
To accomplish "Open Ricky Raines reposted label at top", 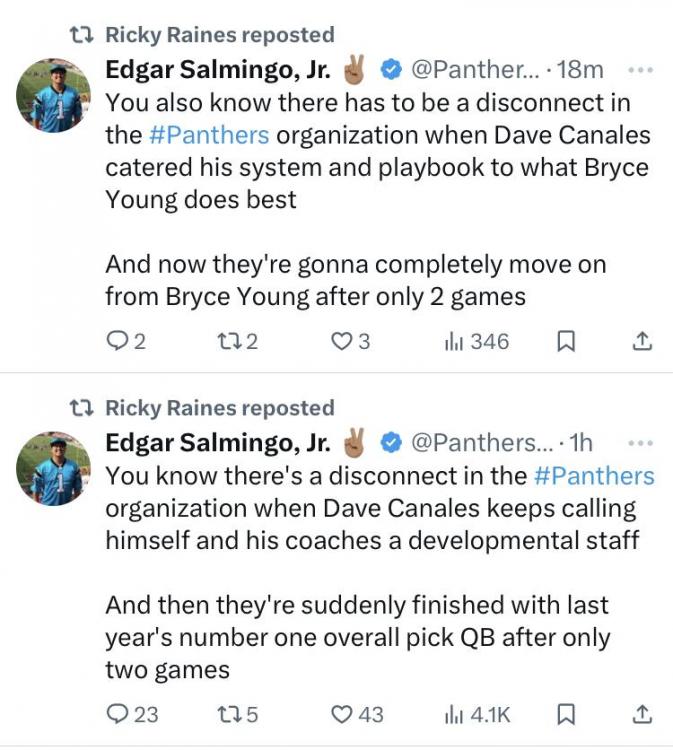I will tap(219, 35).
